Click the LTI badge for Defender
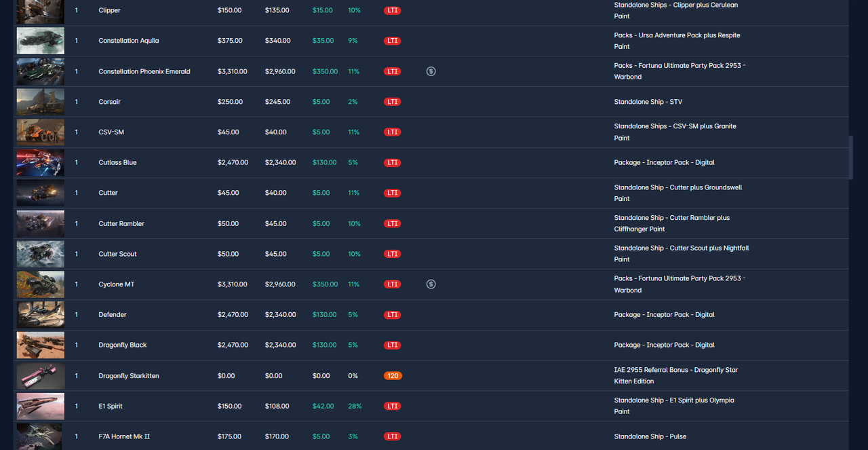Image resolution: width=868 pixels, height=450 pixels. pyautogui.click(x=392, y=315)
